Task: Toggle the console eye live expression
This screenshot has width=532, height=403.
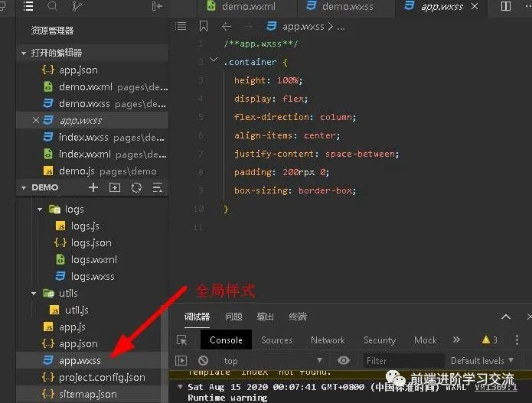Action: click(x=344, y=360)
